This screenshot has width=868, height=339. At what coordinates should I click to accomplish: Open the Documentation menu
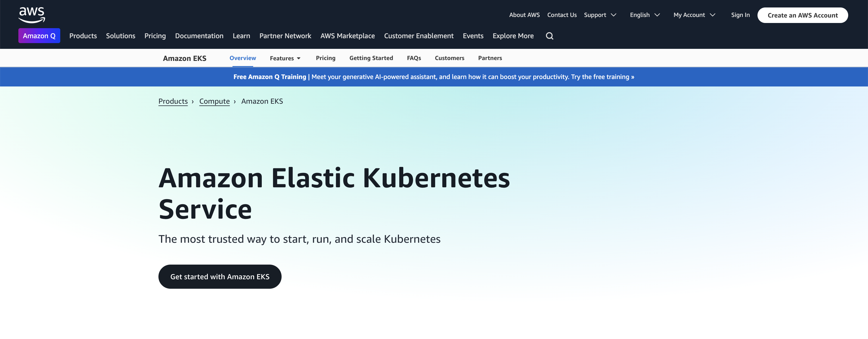pos(199,36)
